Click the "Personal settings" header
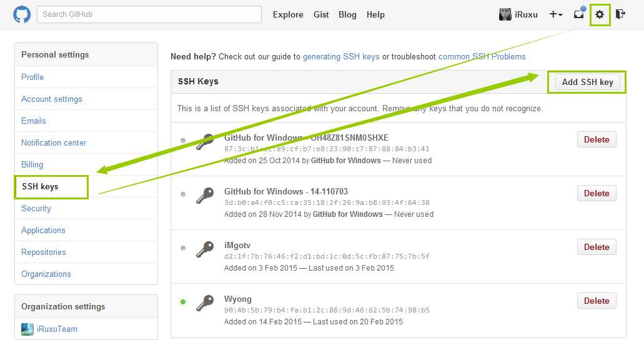Screen dimensions: 644x355 point(55,54)
